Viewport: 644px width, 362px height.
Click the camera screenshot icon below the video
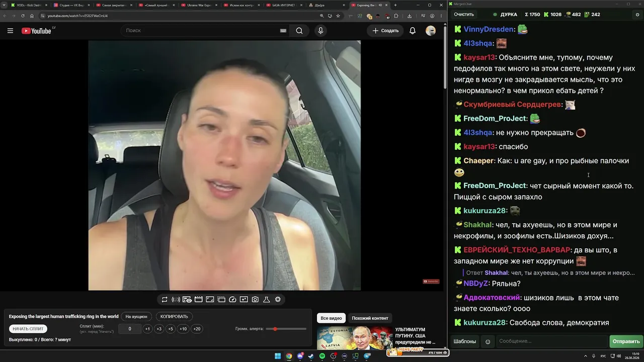(255, 300)
